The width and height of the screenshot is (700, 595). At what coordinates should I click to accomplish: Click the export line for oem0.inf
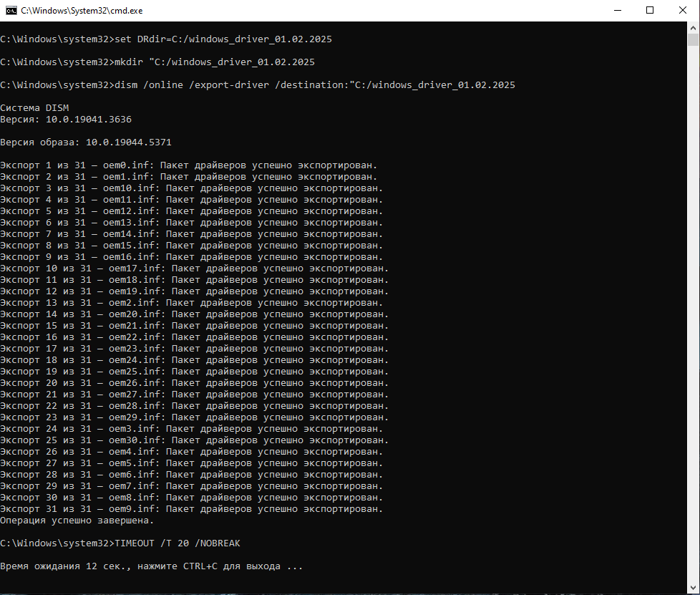coord(189,165)
